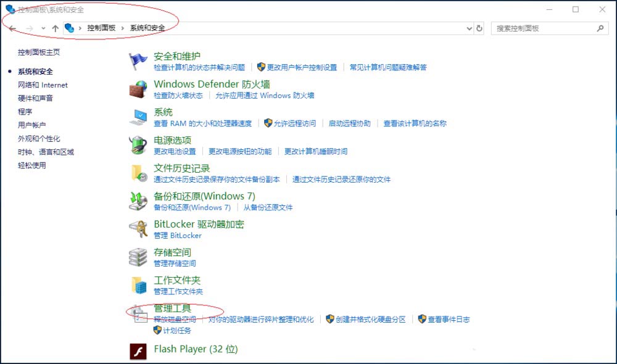Open the 安全和维护 heading
The image size is (617, 364).
click(x=177, y=56)
